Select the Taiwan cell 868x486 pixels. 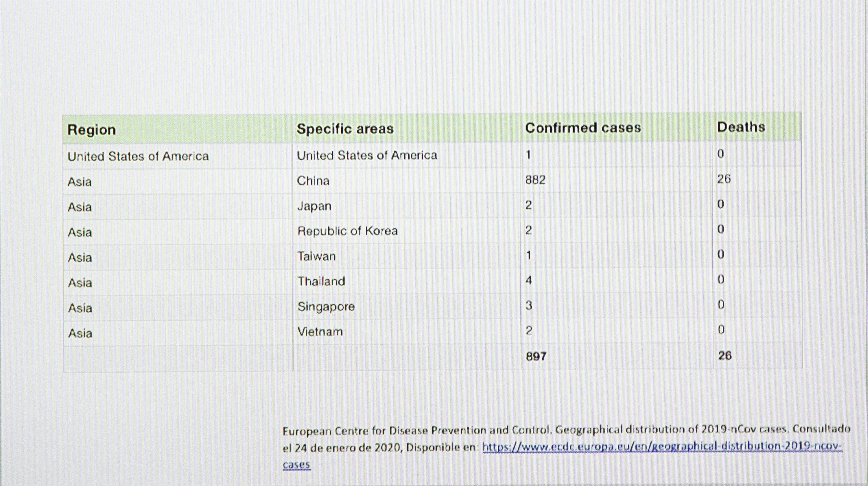[316, 256]
